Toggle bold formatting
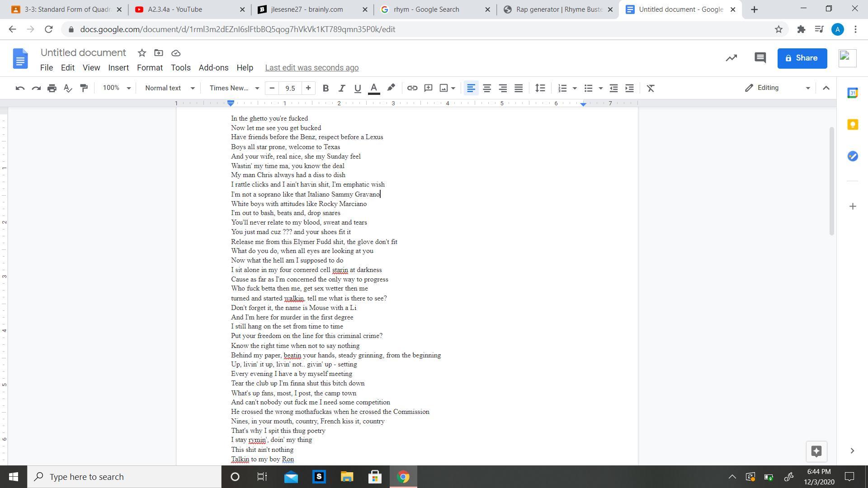The image size is (868, 488). [x=325, y=88]
